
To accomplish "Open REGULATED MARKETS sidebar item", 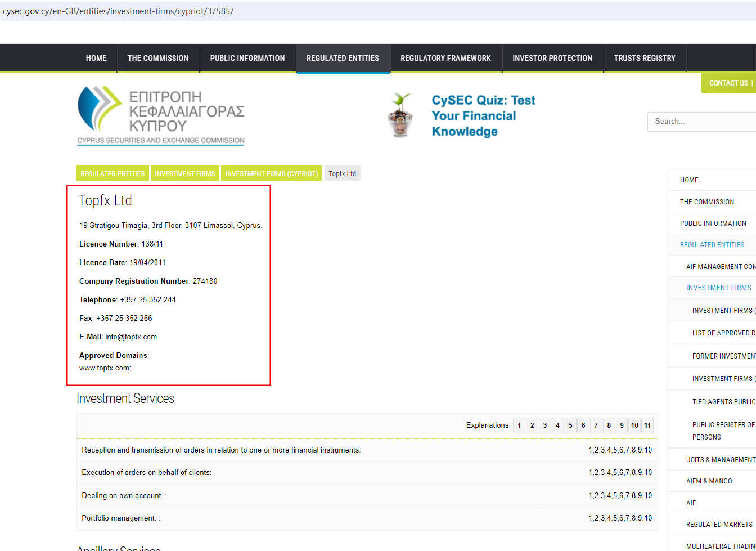I will [x=712, y=525].
